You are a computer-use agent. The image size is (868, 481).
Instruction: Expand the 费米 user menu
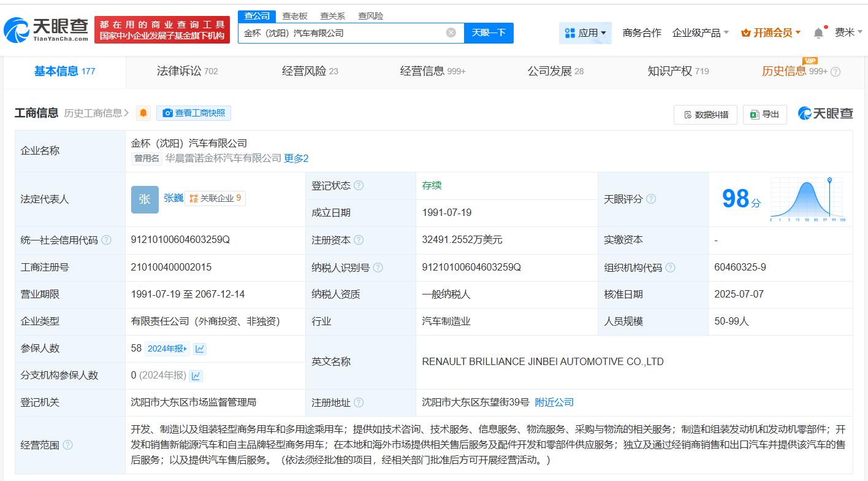point(849,33)
